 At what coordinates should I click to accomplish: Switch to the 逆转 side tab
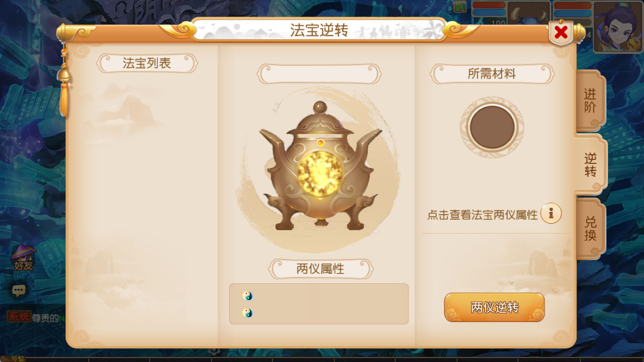590,165
